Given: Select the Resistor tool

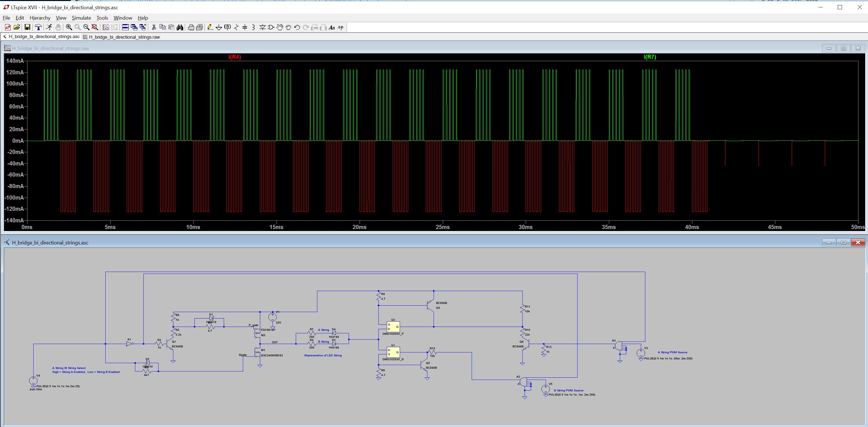Looking at the screenshot, I should point(236,27).
